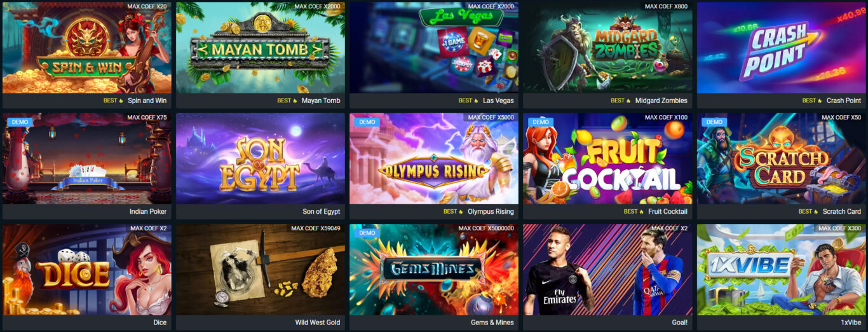868x332 pixels.
Task: Click the DEMO badge on Gems & Mines
Action: 367,233
